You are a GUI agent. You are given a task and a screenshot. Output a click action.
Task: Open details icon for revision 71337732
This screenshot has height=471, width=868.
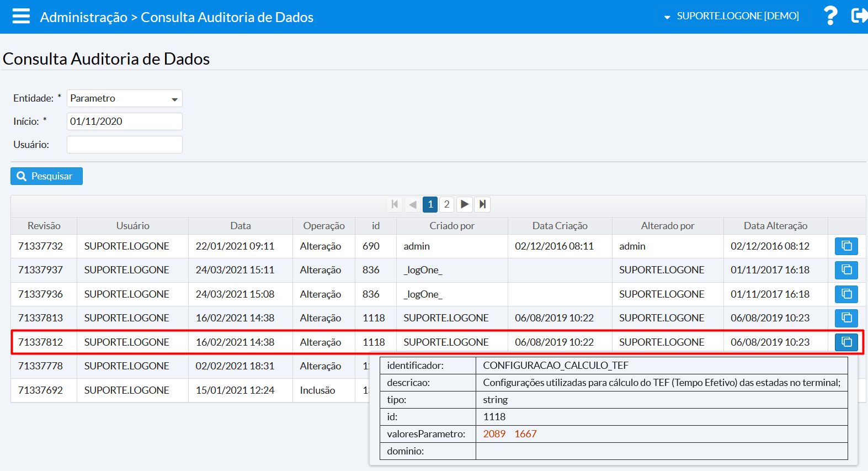click(846, 246)
